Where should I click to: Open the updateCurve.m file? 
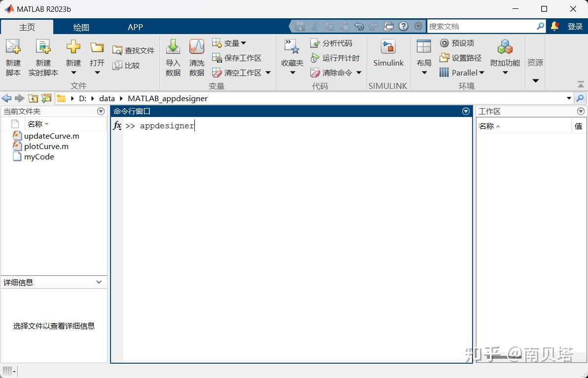[51, 136]
